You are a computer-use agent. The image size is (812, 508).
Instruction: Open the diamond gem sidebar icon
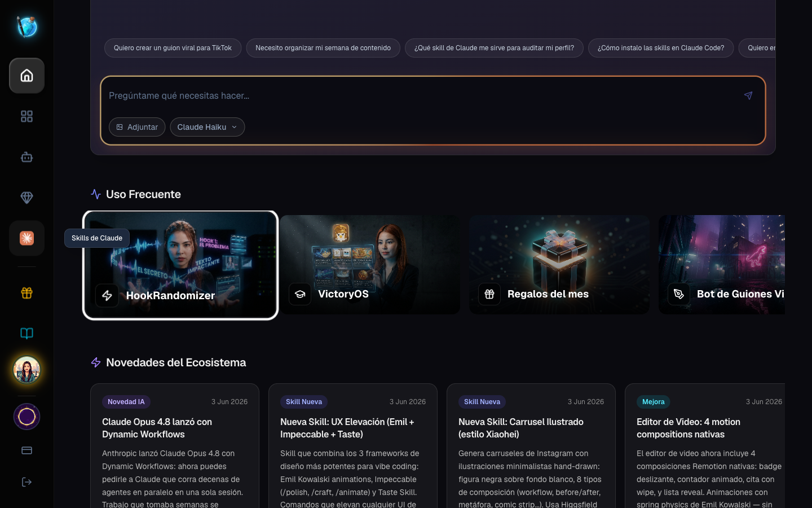point(27,198)
